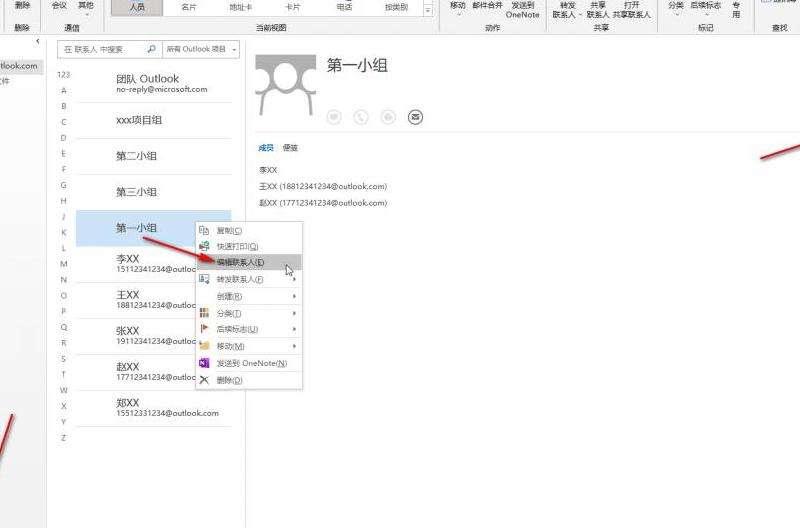This screenshot has width=800, height=528.
Task: Click the instant message icon in contact card
Action: point(334,117)
